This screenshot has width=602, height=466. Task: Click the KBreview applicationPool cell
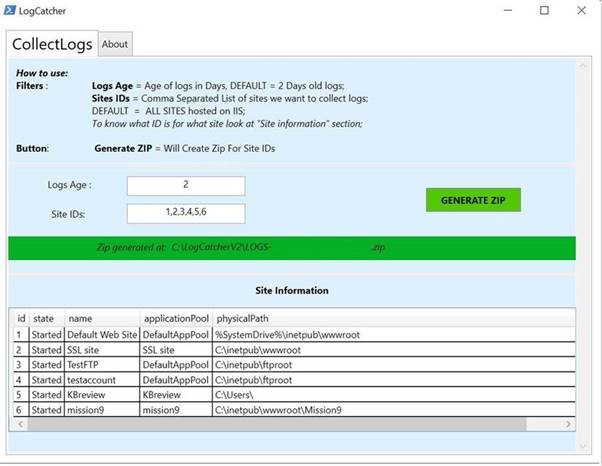pos(176,395)
